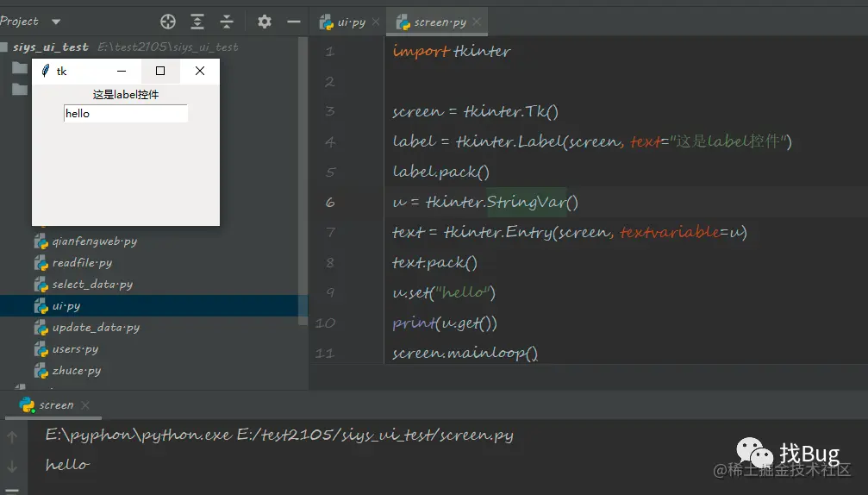
Task: Click the Project panel vertical scrollbar
Action: (x=303, y=181)
